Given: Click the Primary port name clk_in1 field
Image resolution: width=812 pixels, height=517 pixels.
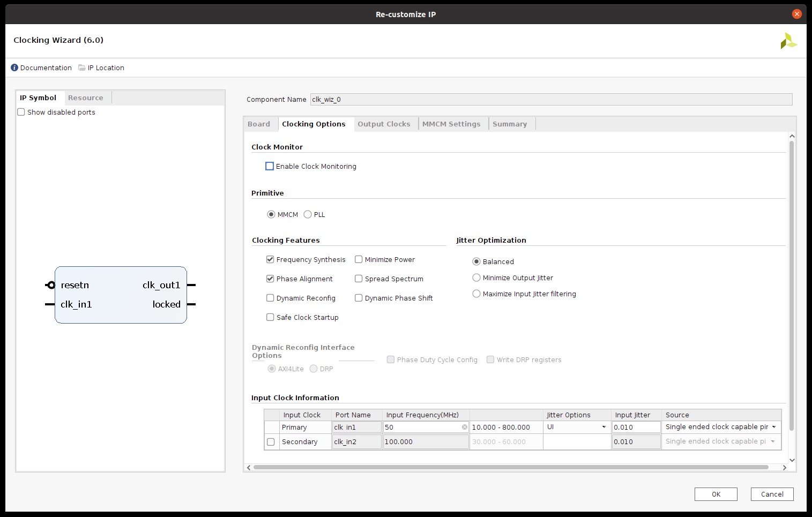Looking at the screenshot, I should click(x=357, y=427).
